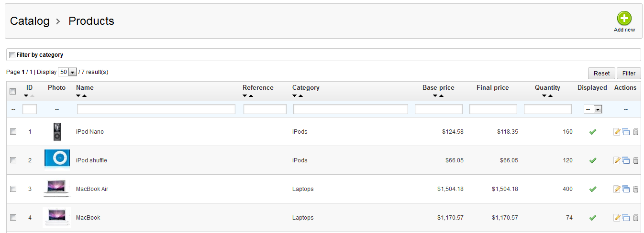Go to Catalog breadcrumb
Screen dimensions: 644x233
30,21
